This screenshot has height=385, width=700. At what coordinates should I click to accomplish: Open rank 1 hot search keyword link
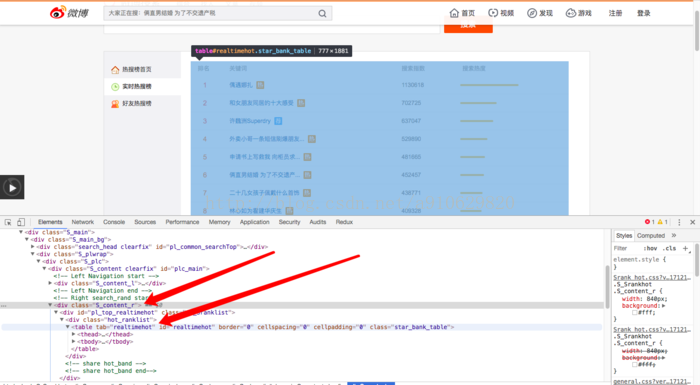click(x=241, y=85)
